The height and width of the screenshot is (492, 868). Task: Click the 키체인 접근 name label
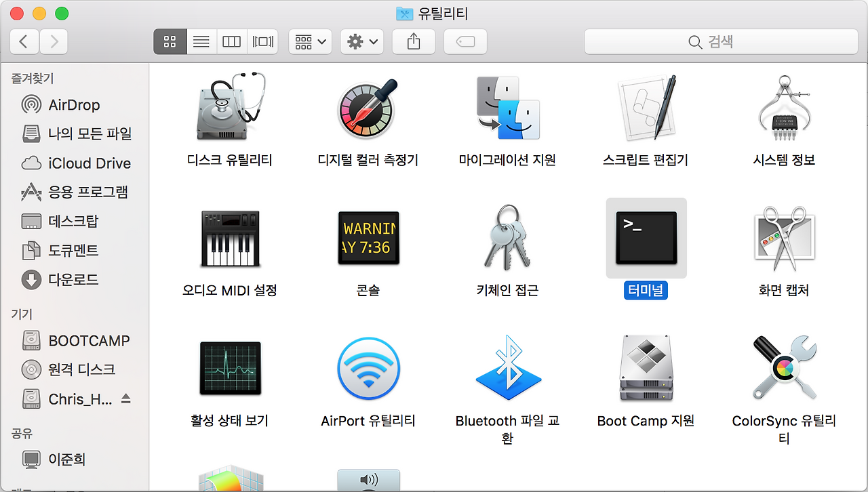tap(507, 291)
